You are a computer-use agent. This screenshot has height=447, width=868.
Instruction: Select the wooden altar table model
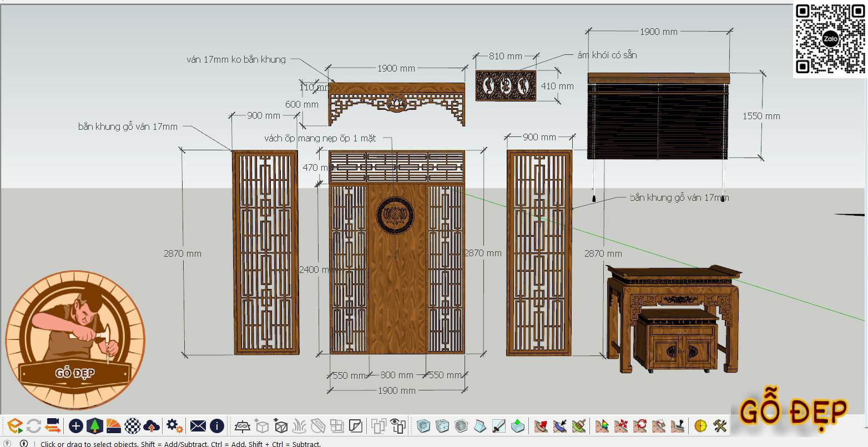tap(674, 318)
